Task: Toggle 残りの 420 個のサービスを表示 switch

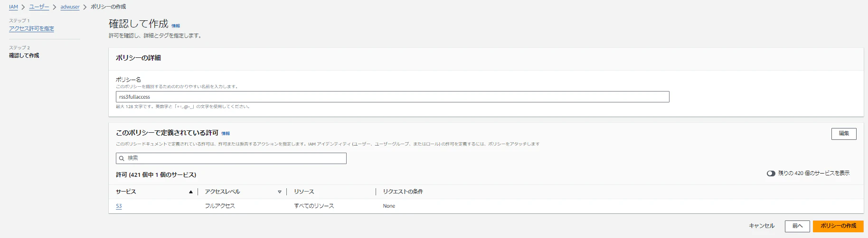Action: point(771,174)
